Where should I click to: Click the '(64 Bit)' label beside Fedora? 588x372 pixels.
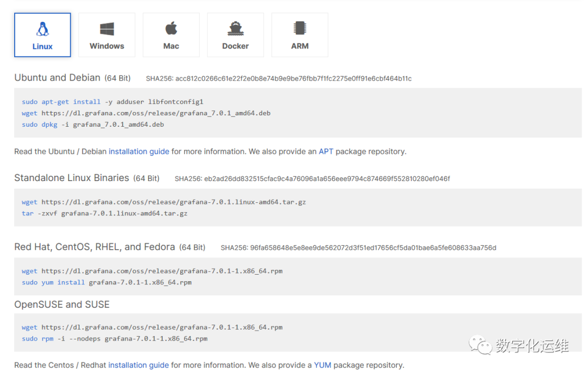click(192, 247)
